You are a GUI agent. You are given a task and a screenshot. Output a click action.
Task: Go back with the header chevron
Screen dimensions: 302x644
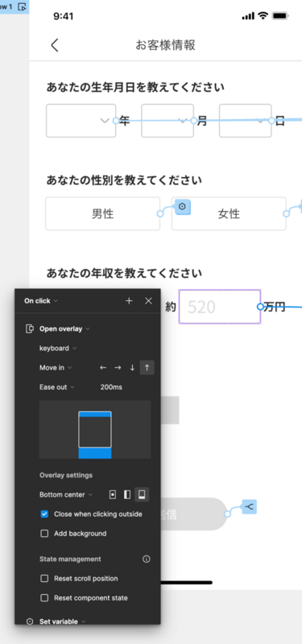[x=55, y=45]
